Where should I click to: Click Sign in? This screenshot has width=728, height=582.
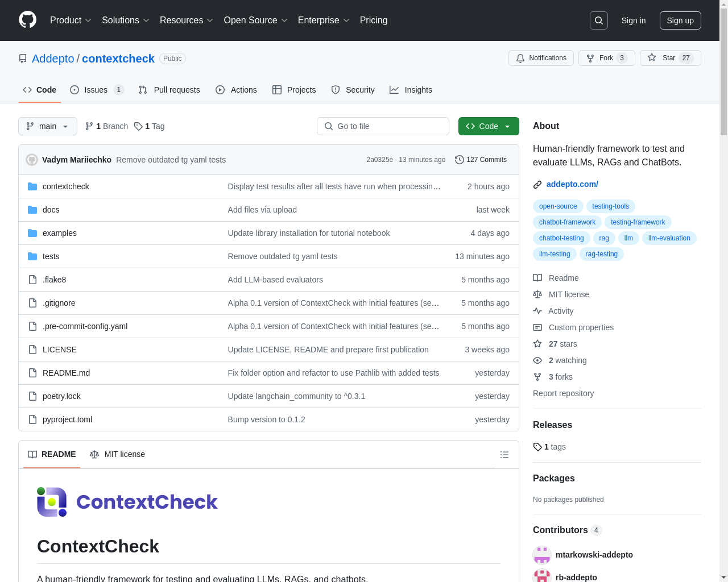[x=634, y=20]
